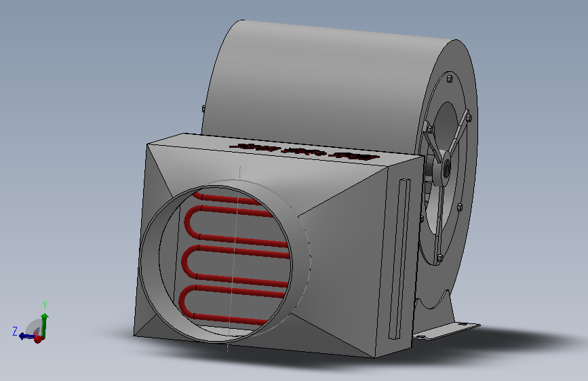Click the blue Z axis of the orientation triad

tap(26, 336)
